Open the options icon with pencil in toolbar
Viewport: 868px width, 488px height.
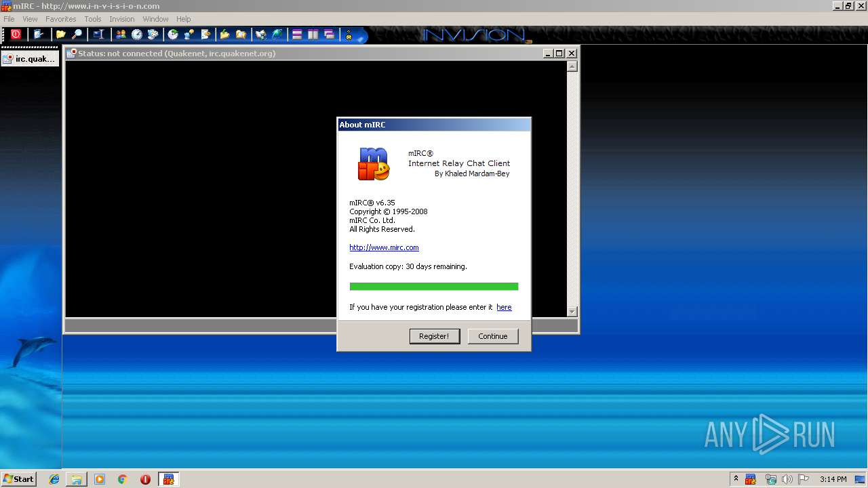tap(38, 34)
